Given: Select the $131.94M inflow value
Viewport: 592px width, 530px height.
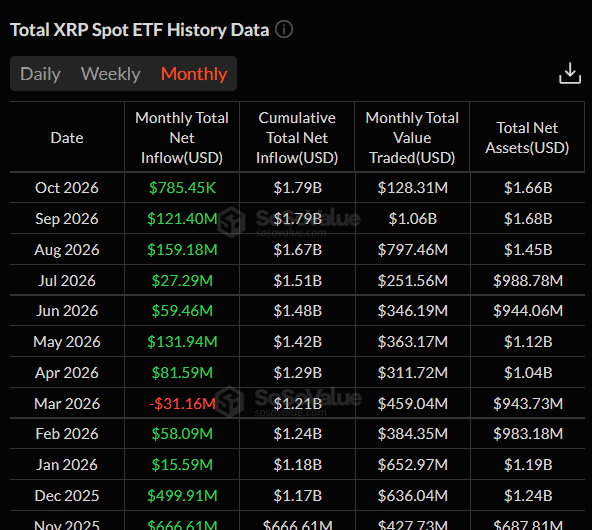Looking at the screenshot, I should click(182, 342).
